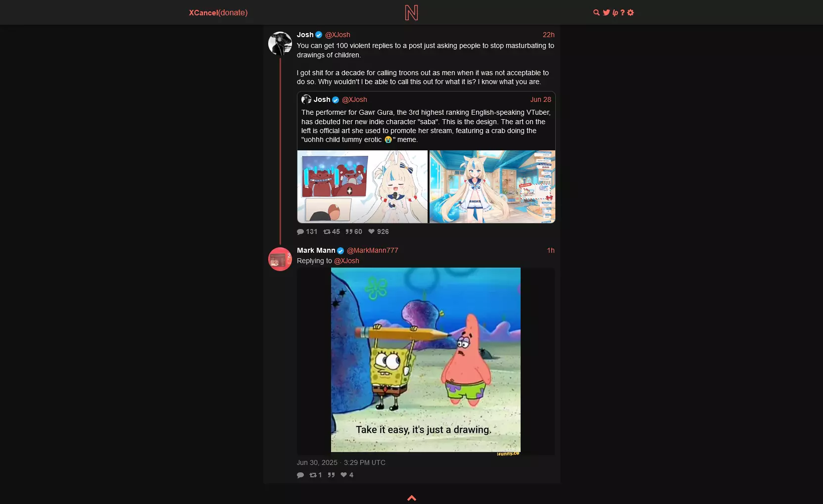This screenshot has height=504, width=823.
Task: Click the comment icon showing 131 replies
Action: tap(300, 231)
